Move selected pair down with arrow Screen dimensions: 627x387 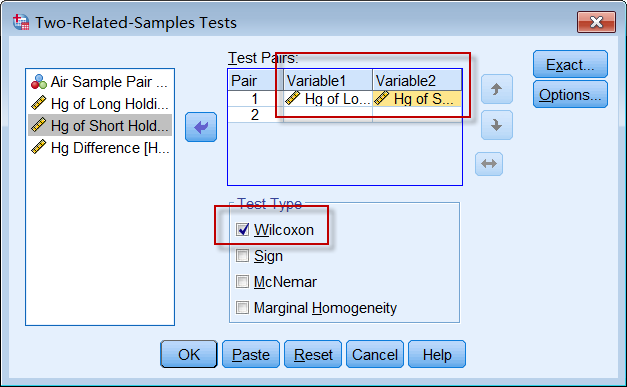click(497, 125)
